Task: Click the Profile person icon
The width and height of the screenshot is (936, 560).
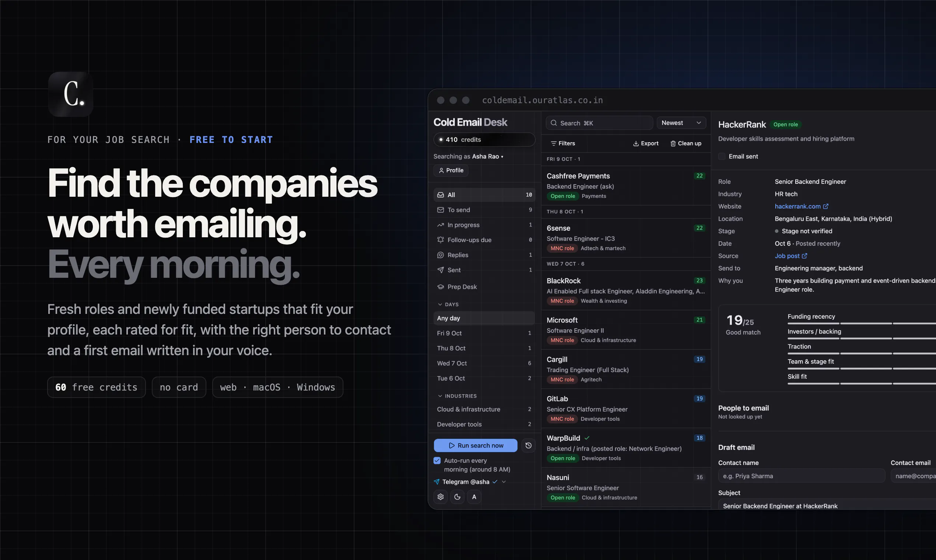Action: (x=441, y=171)
